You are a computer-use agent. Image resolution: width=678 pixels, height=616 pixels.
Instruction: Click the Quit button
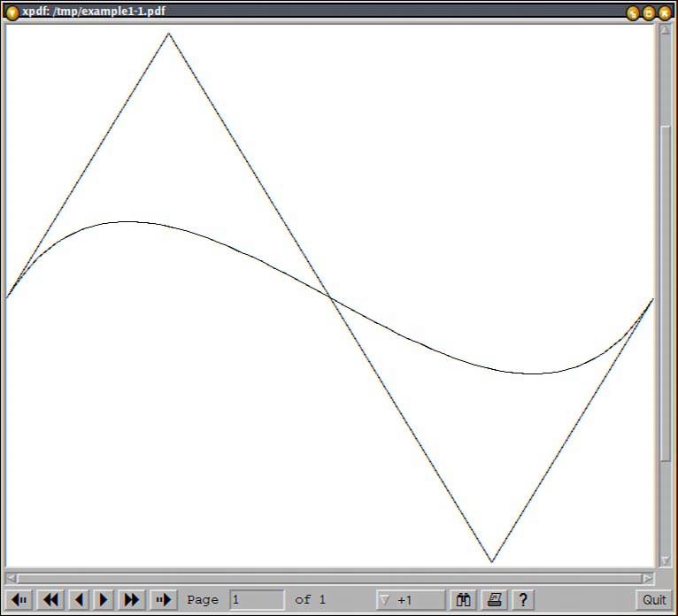(654, 599)
